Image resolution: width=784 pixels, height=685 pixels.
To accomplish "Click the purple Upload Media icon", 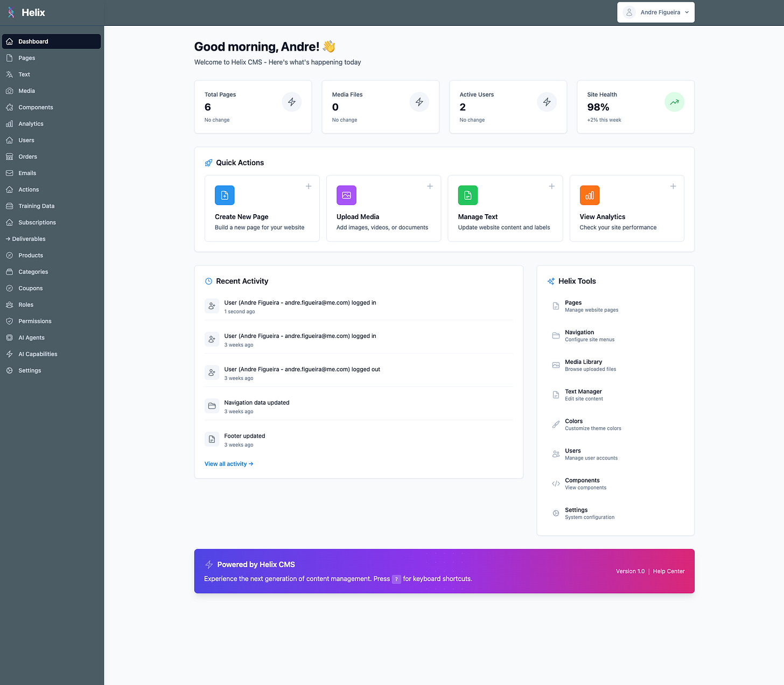I will (346, 195).
